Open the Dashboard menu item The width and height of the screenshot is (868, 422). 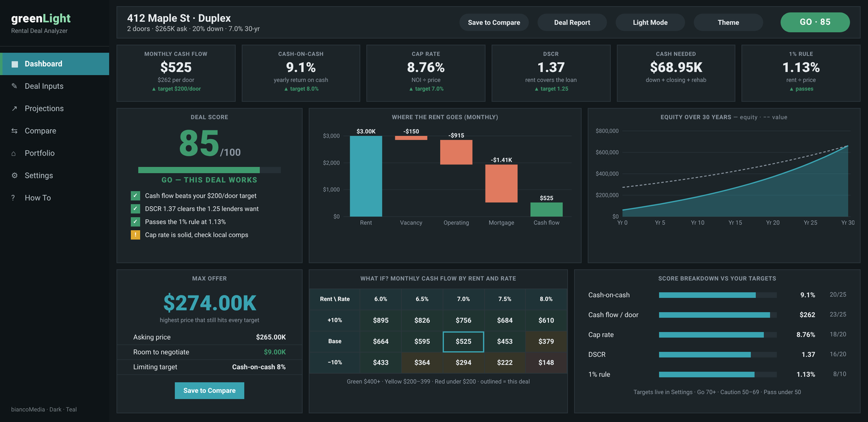(x=55, y=64)
